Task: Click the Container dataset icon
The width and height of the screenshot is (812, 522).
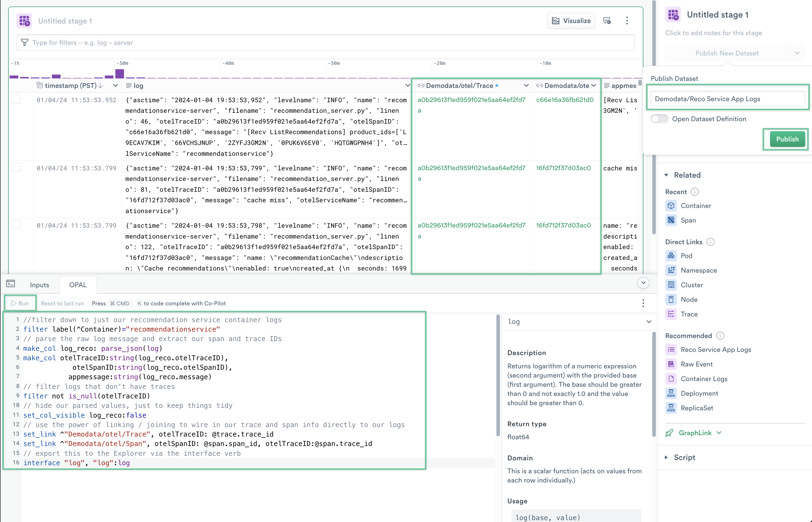Action: 671,206
